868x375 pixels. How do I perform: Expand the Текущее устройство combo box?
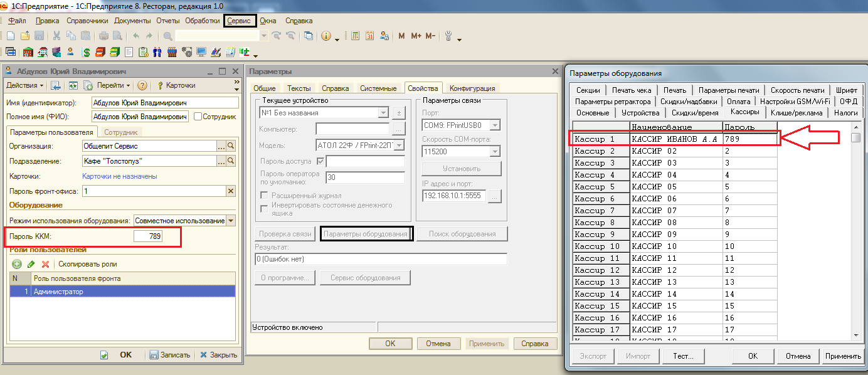(383, 113)
